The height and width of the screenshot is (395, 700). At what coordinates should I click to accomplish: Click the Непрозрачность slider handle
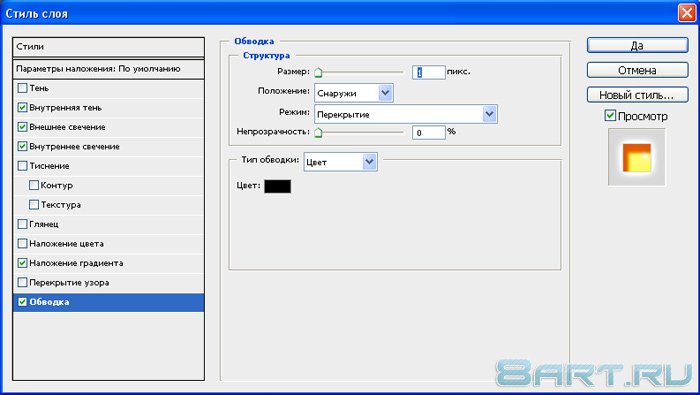tap(318, 133)
